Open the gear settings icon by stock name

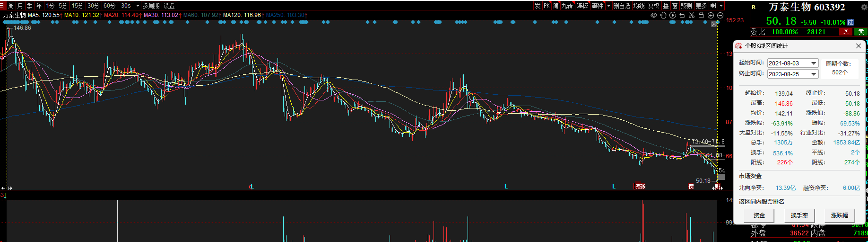(863, 7)
